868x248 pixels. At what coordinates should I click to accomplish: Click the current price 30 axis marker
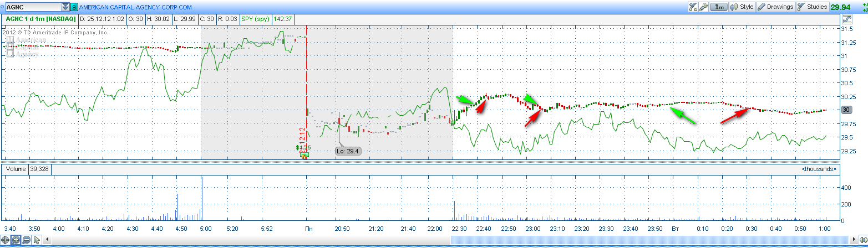click(x=846, y=110)
